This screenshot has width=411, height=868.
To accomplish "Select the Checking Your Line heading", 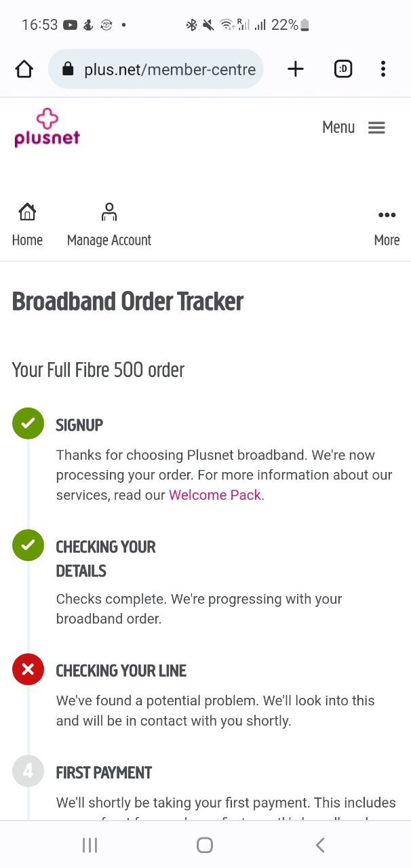I will 121,671.
